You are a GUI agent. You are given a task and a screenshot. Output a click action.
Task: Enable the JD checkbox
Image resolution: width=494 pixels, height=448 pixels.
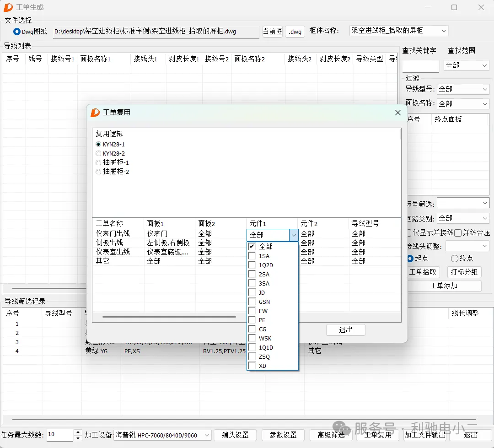[x=252, y=292]
